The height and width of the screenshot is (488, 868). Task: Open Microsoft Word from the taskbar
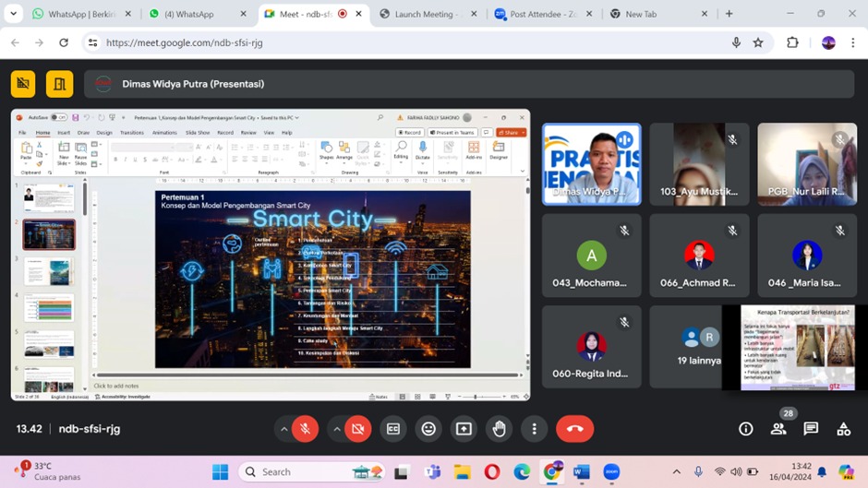tap(581, 472)
